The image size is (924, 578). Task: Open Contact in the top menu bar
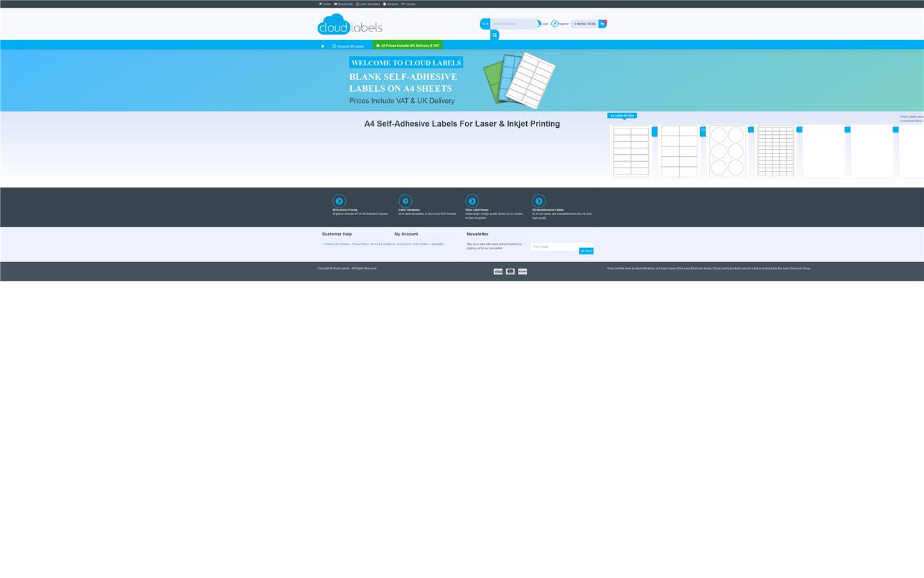coord(409,4)
